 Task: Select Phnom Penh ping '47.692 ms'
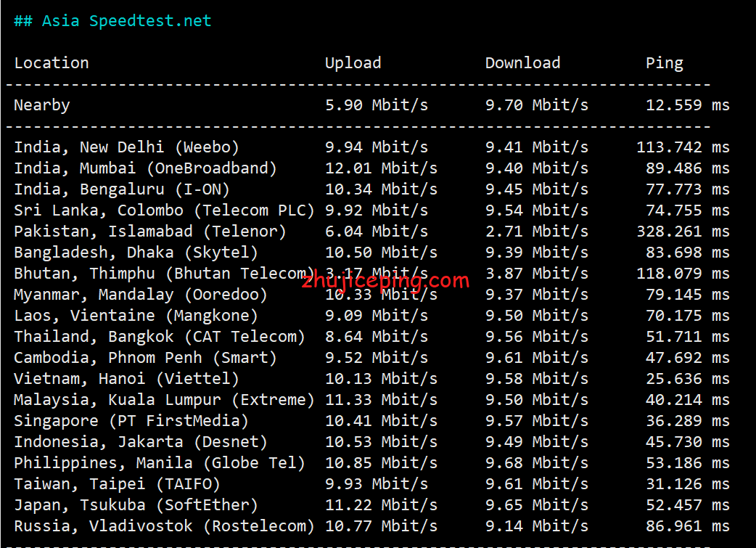[x=688, y=358]
